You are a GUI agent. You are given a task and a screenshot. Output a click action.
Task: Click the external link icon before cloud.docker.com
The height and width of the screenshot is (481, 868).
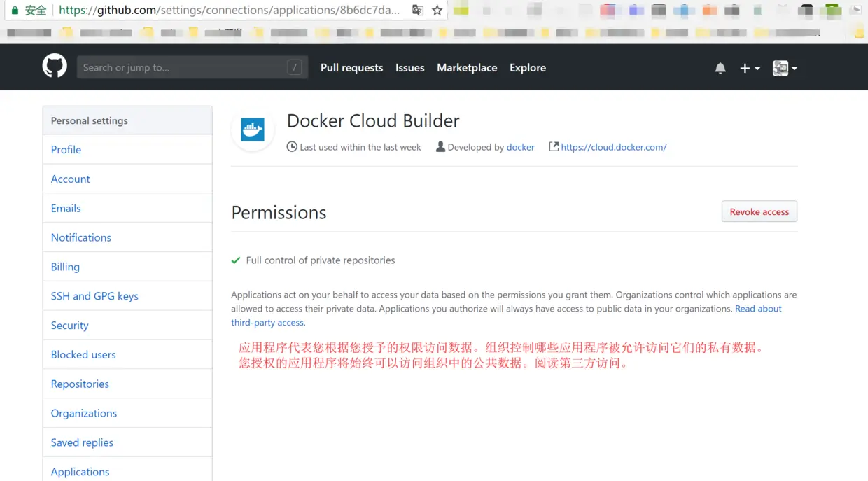pyautogui.click(x=554, y=146)
